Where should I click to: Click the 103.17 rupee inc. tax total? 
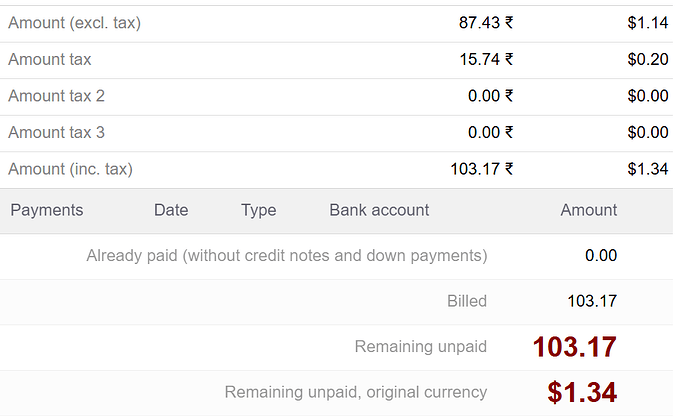(x=482, y=169)
